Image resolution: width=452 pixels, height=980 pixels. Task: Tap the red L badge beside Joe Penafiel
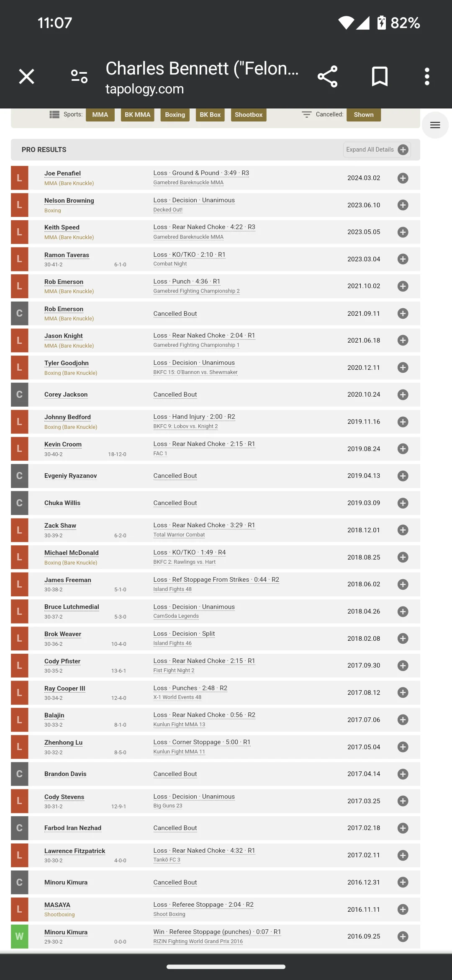(x=19, y=178)
